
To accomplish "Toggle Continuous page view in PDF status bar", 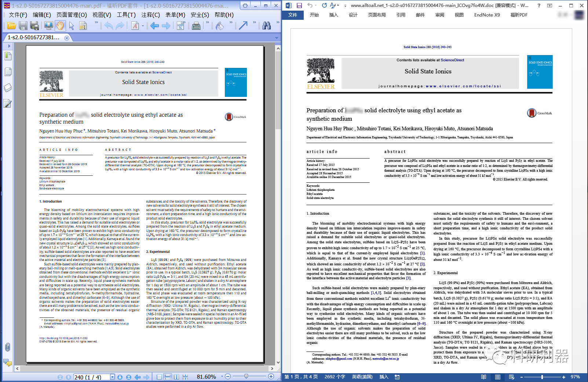I will click(x=168, y=377).
